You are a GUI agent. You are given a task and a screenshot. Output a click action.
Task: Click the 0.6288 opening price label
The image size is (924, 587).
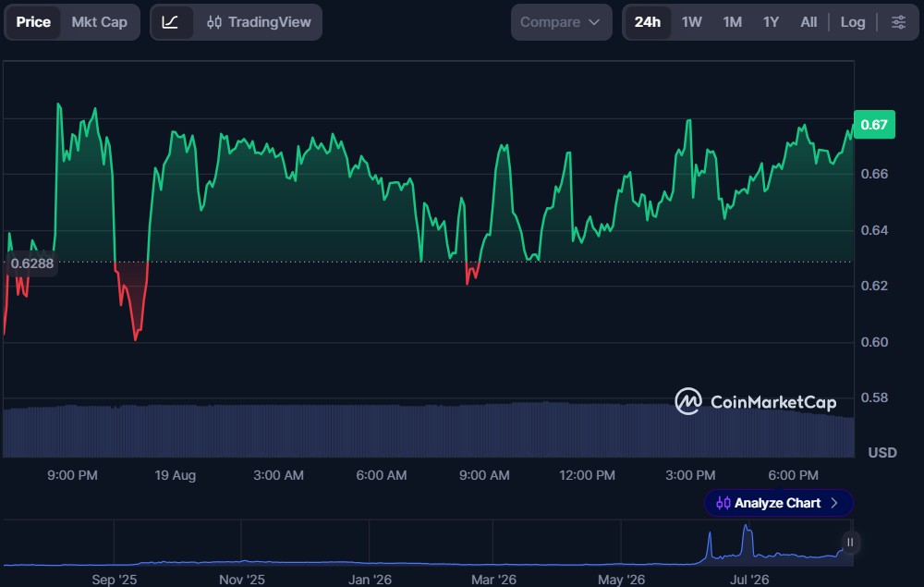pos(31,263)
